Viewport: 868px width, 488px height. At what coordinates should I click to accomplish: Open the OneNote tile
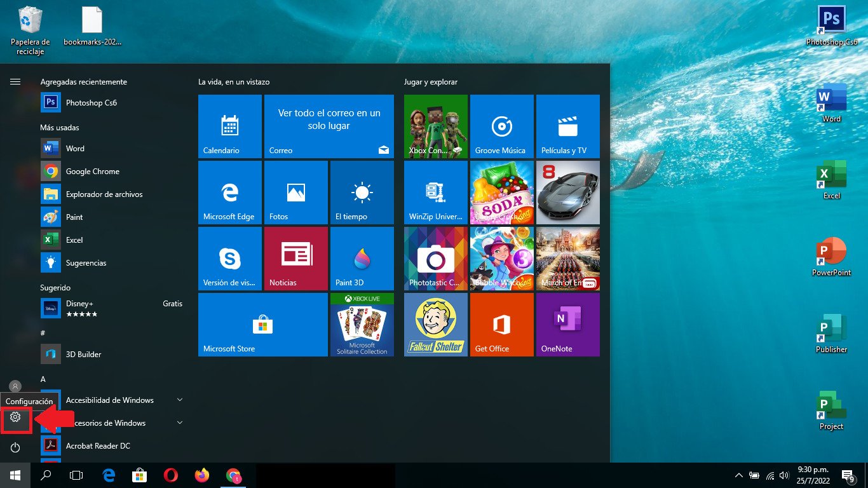point(568,325)
